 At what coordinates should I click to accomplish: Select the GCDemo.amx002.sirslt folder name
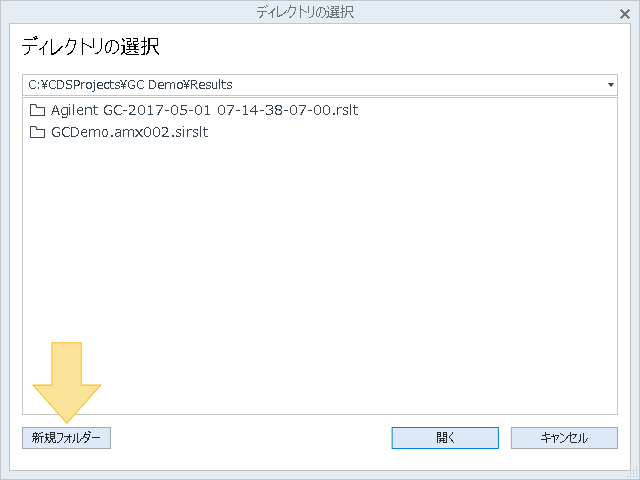[129, 132]
